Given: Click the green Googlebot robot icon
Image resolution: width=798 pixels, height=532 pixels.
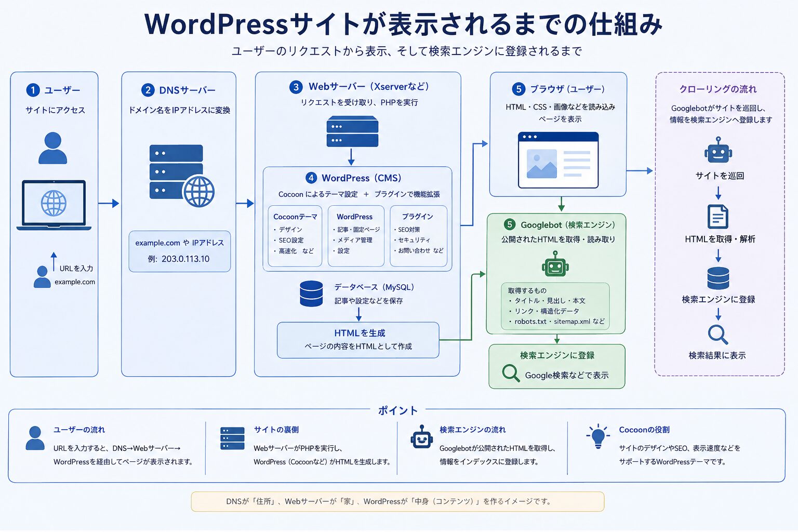Looking at the screenshot, I should [555, 264].
